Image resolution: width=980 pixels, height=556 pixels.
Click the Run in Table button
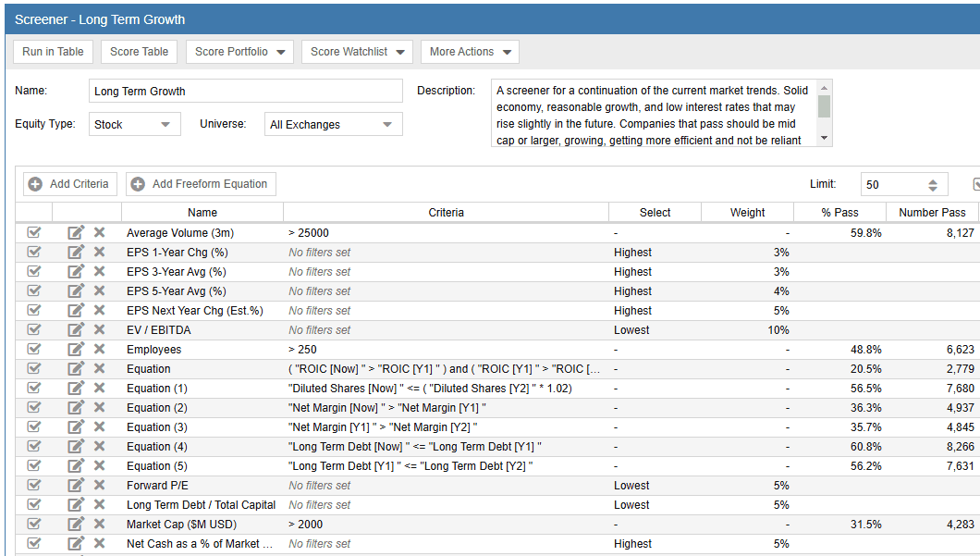53,52
